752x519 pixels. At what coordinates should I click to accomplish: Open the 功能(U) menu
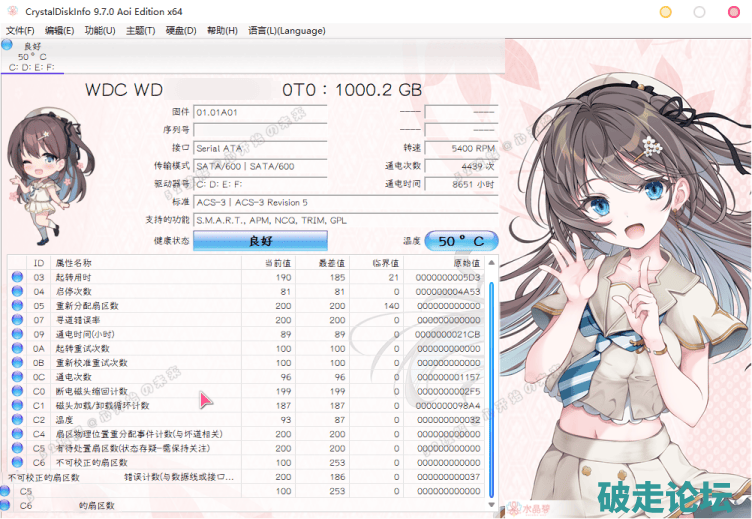[100, 31]
